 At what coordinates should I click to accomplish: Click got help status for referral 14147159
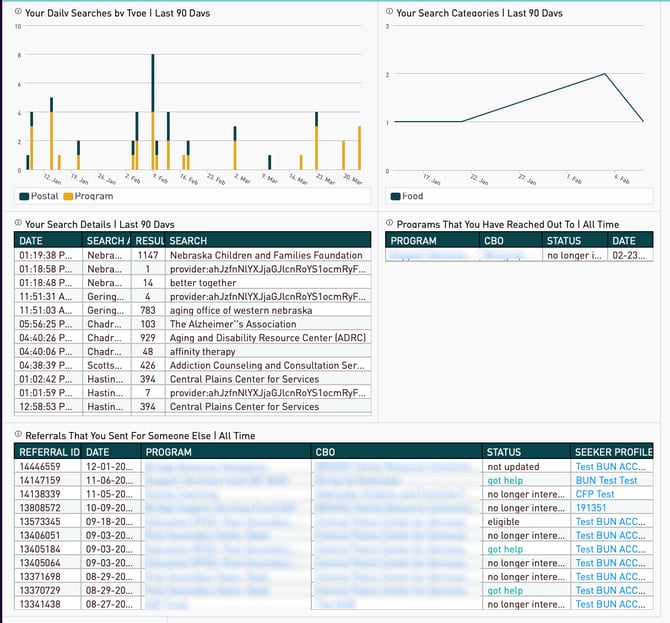[505, 480]
